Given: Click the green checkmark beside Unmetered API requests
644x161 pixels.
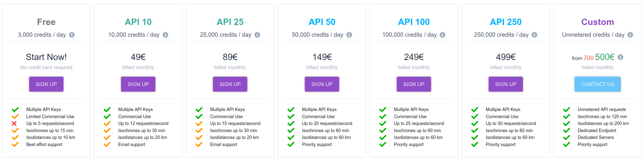Looking at the screenshot, I should (x=567, y=109).
